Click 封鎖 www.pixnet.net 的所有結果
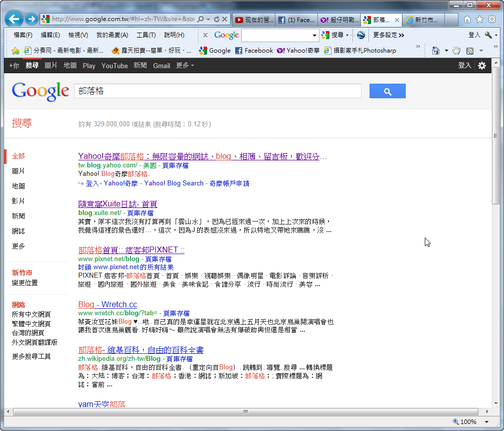The width and height of the screenshot is (504, 431). click(126, 267)
